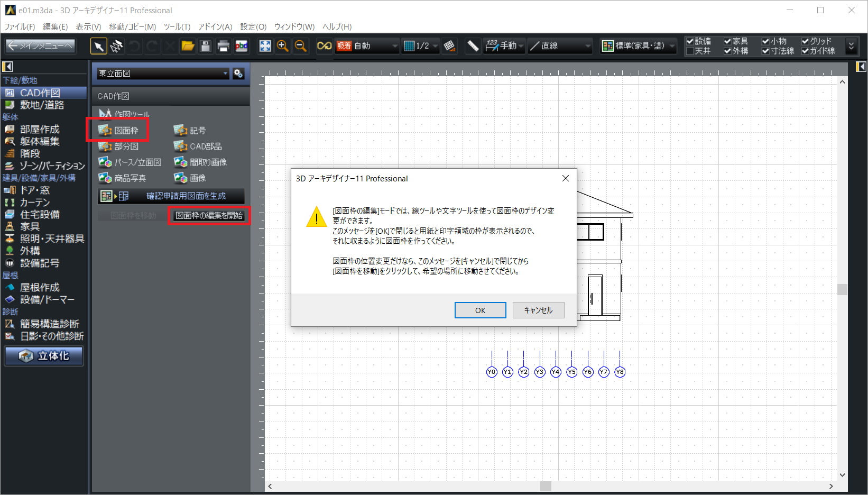Uncheck the グリッド checkbox

(x=805, y=41)
